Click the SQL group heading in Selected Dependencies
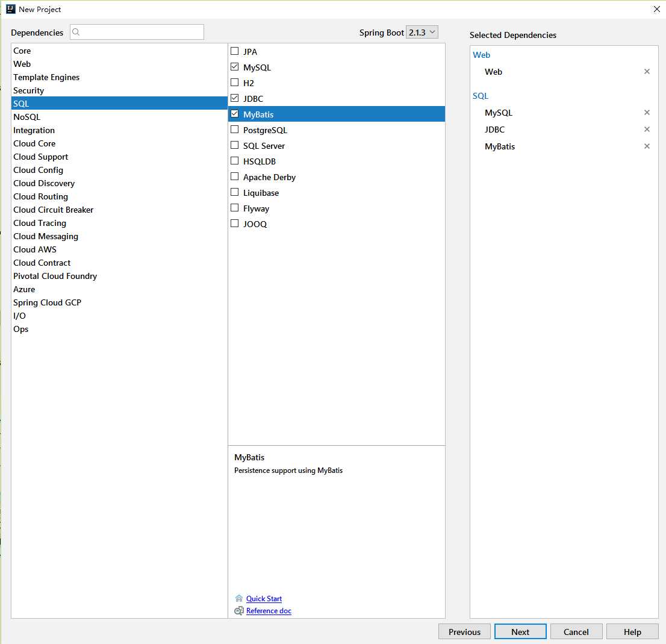 click(481, 96)
